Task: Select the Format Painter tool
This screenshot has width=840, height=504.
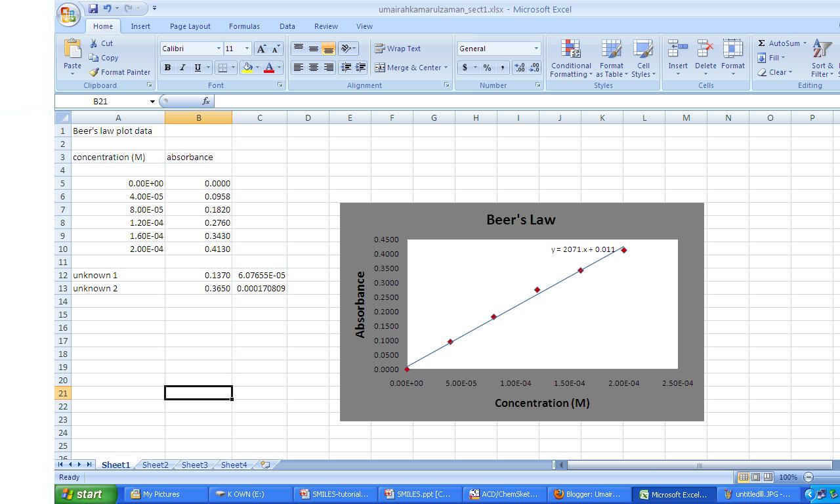Action: pos(120,72)
